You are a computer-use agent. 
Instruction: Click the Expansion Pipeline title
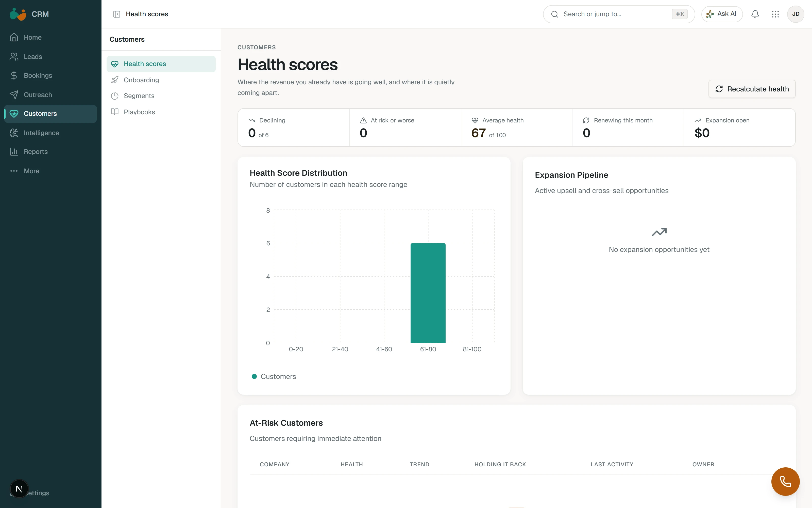pyautogui.click(x=571, y=175)
